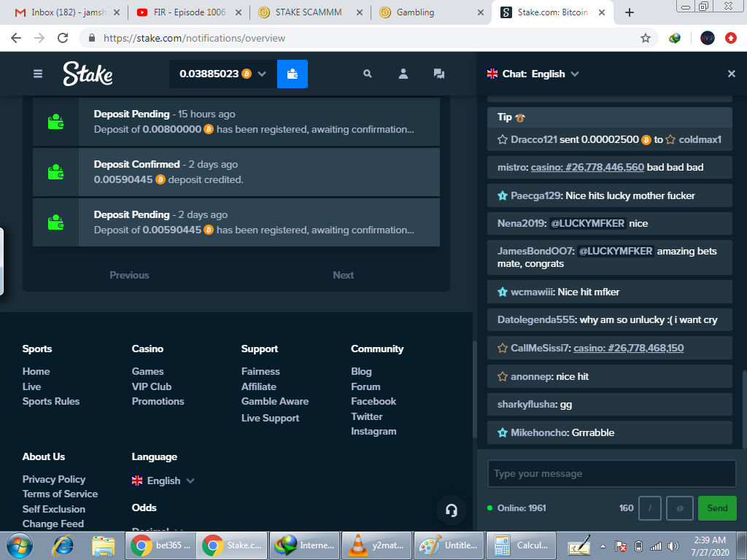The height and width of the screenshot is (560, 747).
Task: Expand the balance currency dropdown
Action: tap(262, 74)
